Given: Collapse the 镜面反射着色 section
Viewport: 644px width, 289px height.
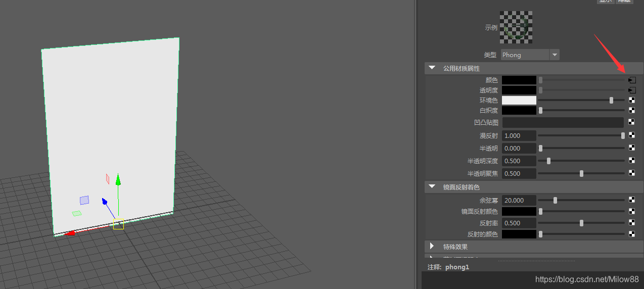Looking at the screenshot, I should (x=432, y=186).
